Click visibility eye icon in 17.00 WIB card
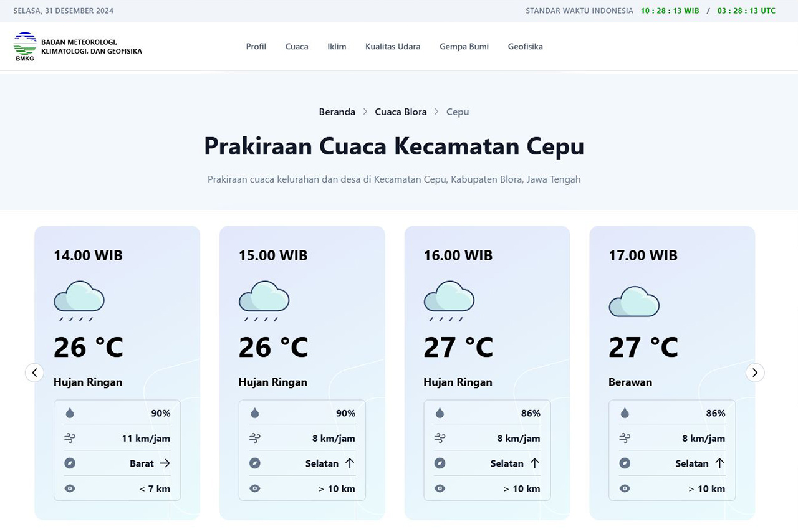 [625, 488]
